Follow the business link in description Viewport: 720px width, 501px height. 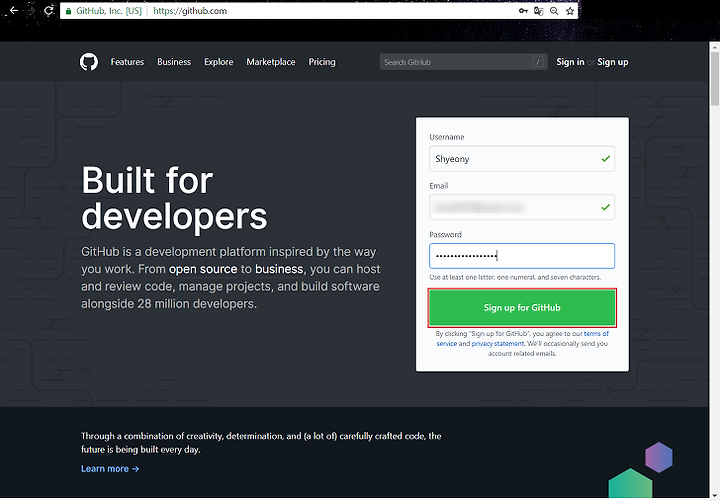(x=279, y=269)
